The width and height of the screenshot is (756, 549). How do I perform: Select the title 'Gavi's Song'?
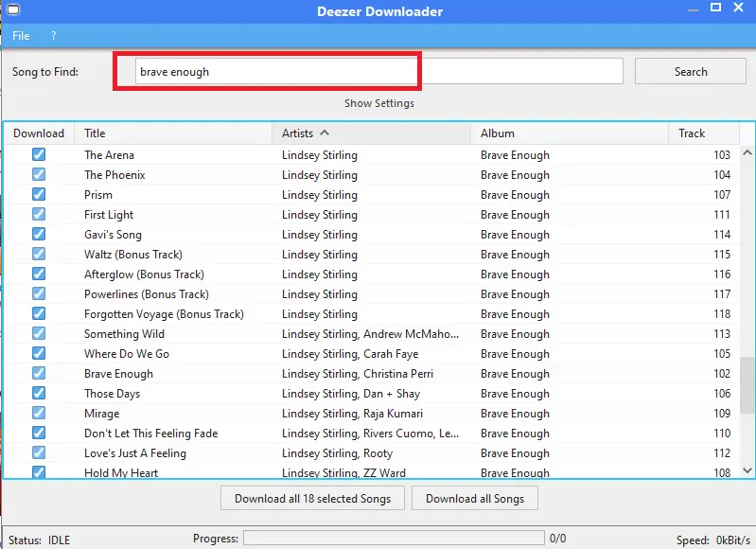point(113,235)
